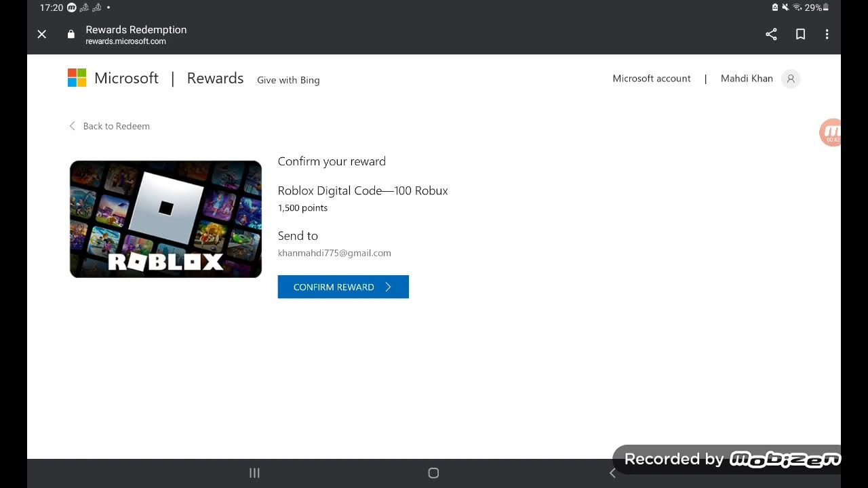Click the Confirm Reward button
The image size is (868, 488).
(343, 287)
